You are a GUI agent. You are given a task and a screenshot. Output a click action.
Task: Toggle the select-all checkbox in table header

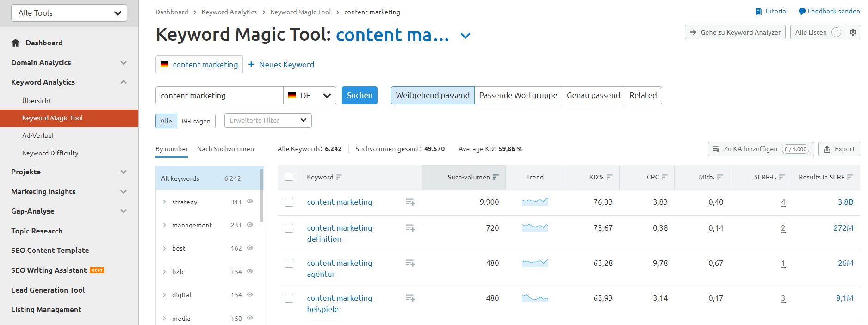pos(289,177)
